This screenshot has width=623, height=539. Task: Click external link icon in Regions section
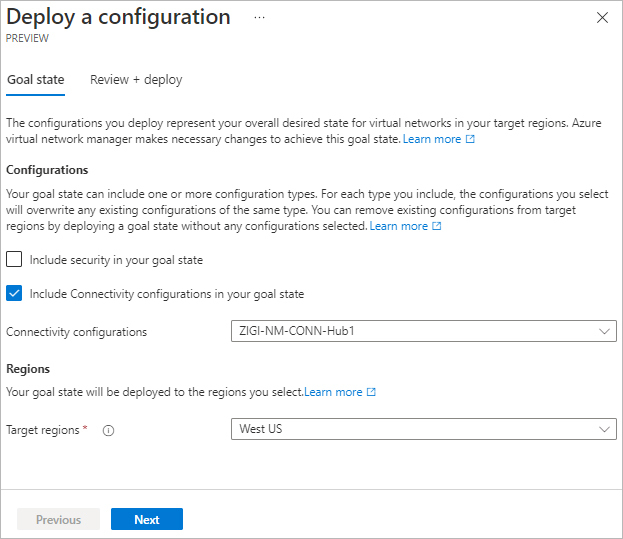(x=372, y=393)
